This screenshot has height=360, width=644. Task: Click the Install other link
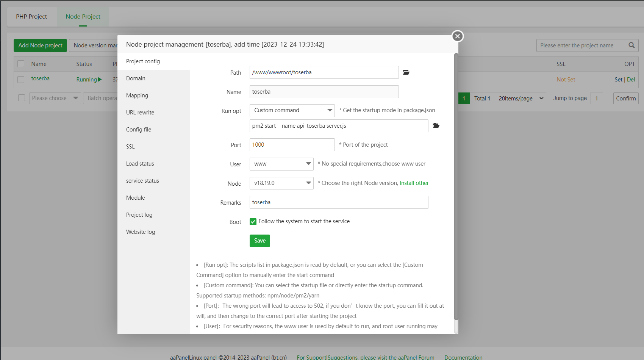(x=414, y=183)
